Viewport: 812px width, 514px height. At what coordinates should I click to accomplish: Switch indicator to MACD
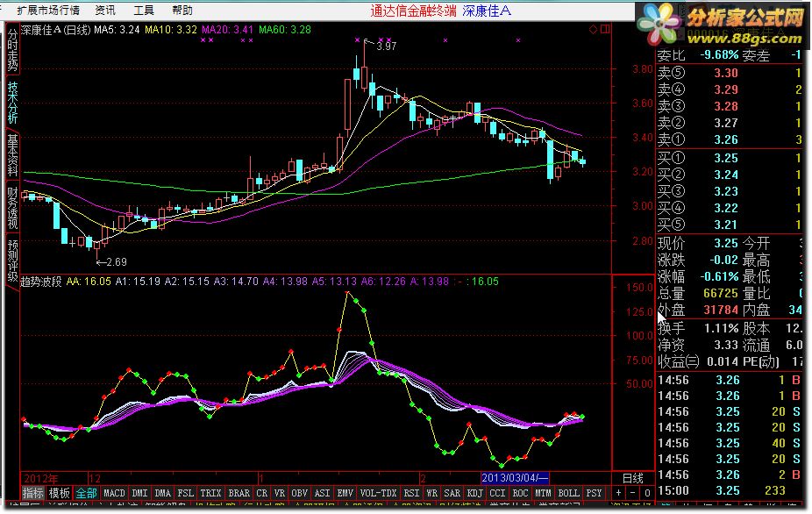point(114,493)
